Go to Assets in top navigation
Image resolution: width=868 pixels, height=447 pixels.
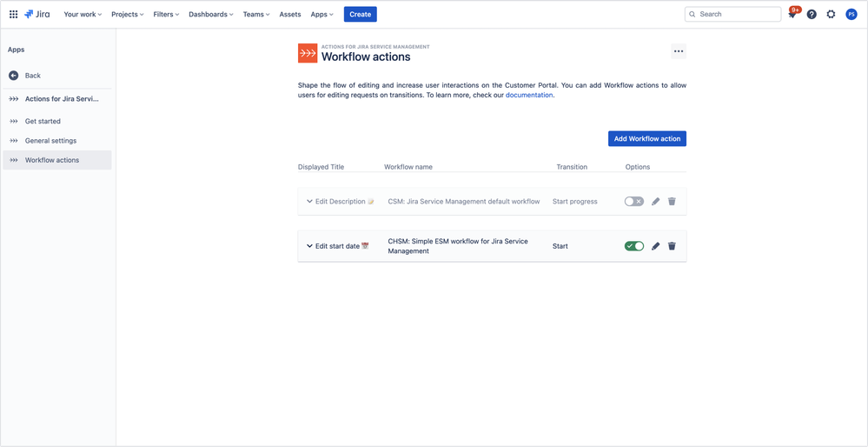coord(290,15)
